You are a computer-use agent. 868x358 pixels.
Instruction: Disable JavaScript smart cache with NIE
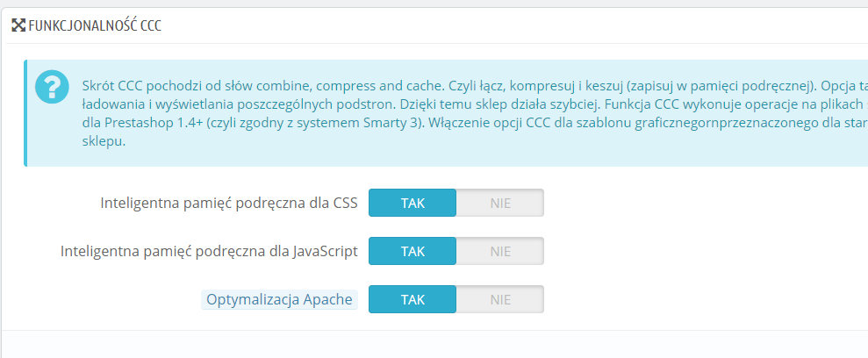(500, 251)
